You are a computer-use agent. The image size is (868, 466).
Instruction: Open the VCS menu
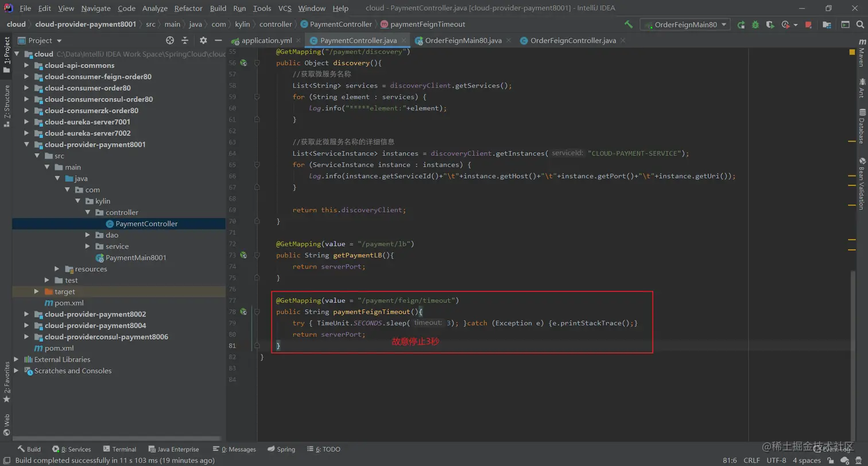point(285,8)
